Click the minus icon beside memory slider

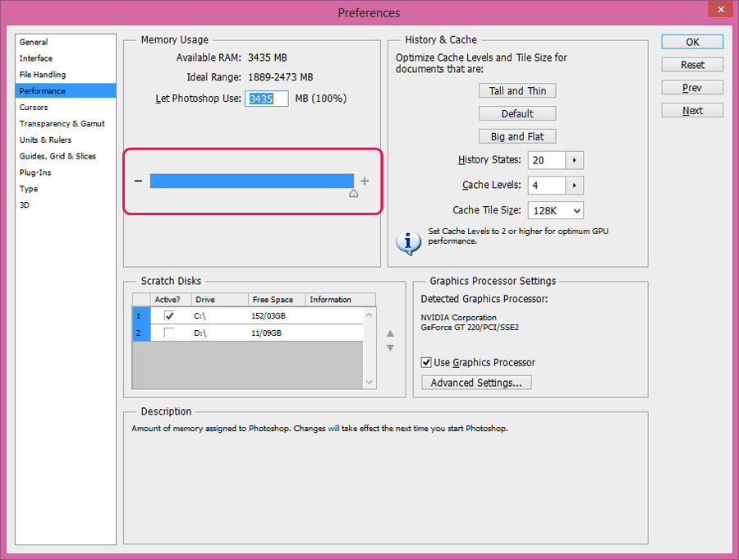coord(138,181)
